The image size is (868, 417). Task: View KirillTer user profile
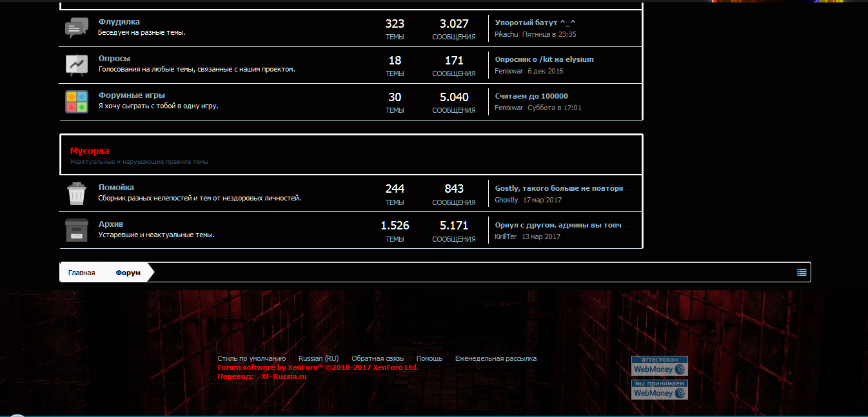coord(506,237)
